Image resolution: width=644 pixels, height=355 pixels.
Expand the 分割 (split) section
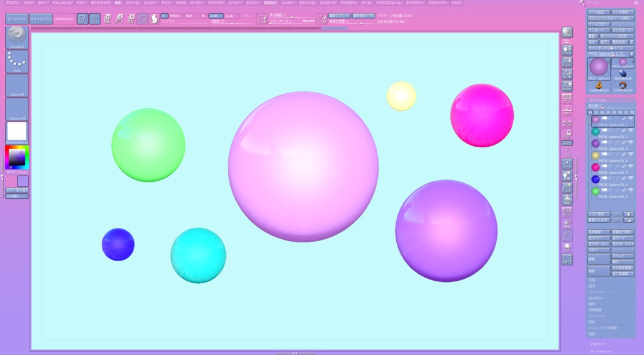(592, 280)
